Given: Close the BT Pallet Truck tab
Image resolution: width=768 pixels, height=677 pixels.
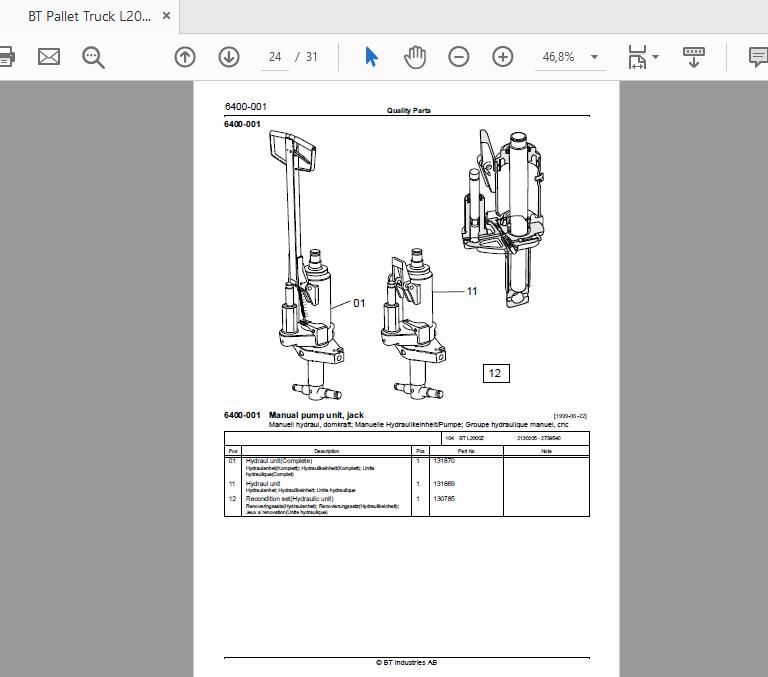Looking at the screenshot, I should click(x=167, y=16).
